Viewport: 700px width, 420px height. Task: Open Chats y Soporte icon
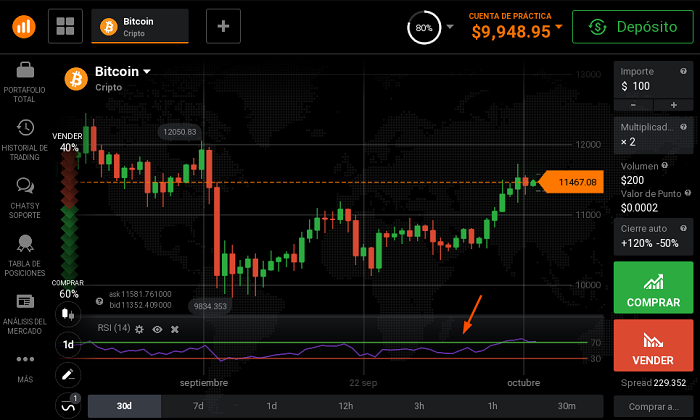pyautogui.click(x=25, y=185)
